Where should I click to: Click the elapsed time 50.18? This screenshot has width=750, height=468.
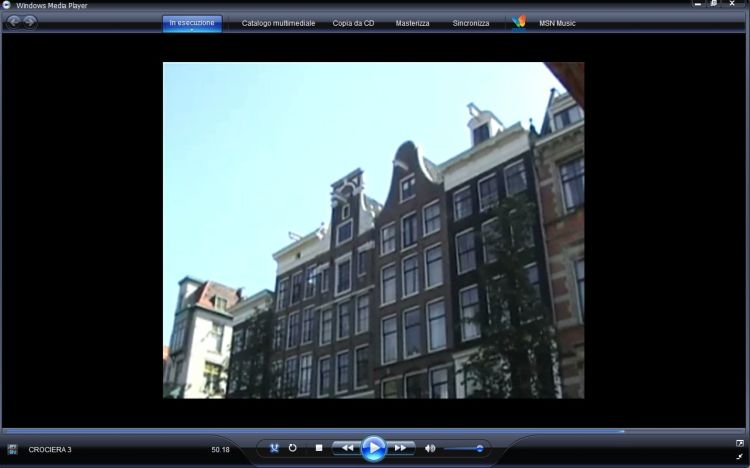pos(221,449)
